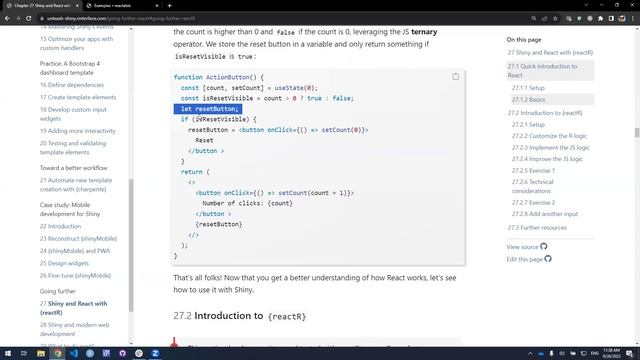Jump to 27.2.8 Add another input
The width and height of the screenshot is (640, 360).
pos(545,213)
